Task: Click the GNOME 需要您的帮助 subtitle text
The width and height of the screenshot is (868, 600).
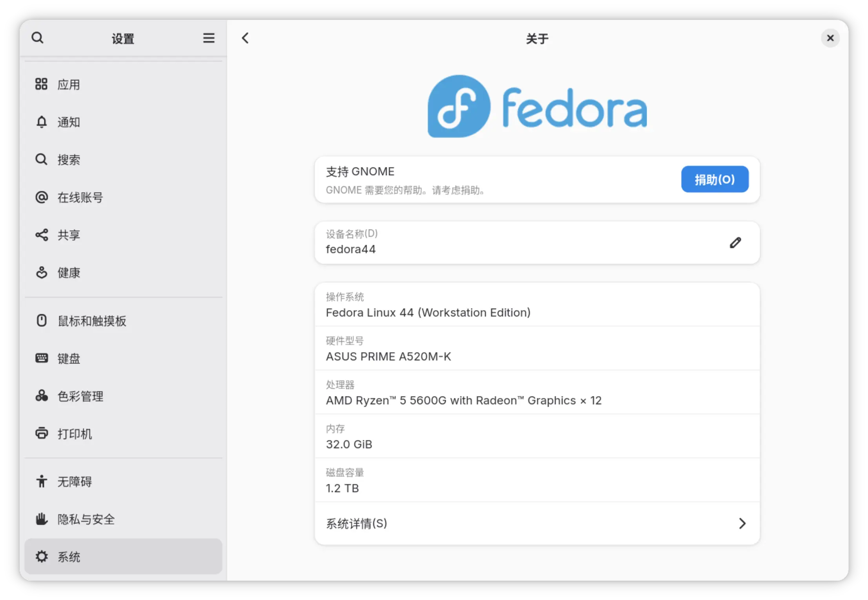Action: tap(406, 190)
